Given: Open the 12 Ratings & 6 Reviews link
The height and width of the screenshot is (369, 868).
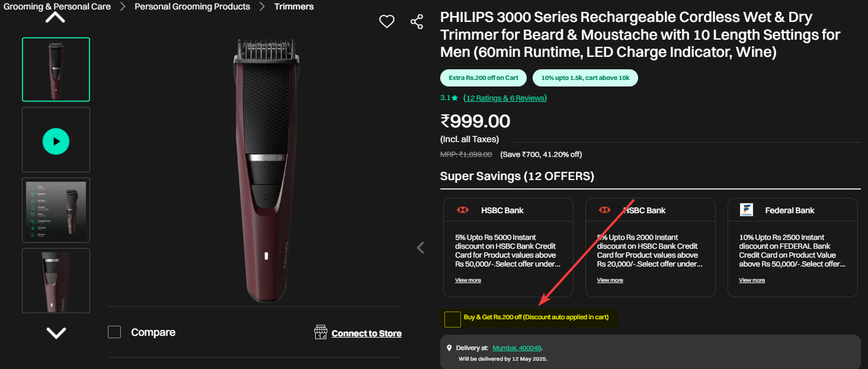Looking at the screenshot, I should point(505,98).
